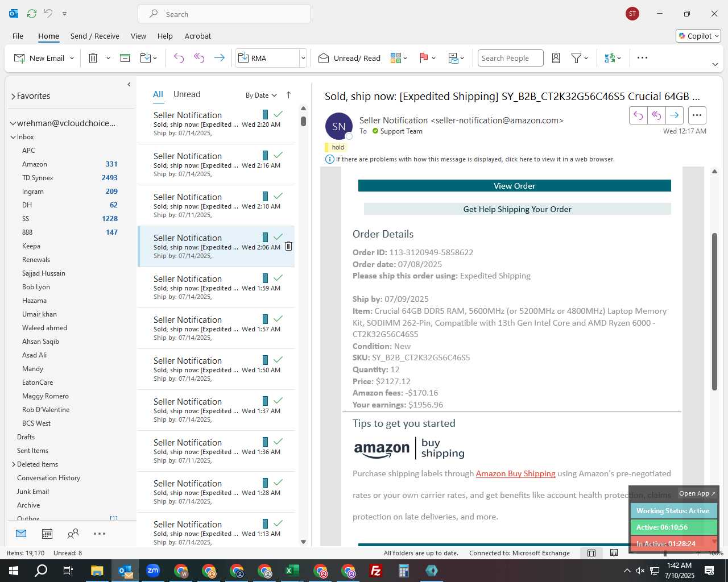Toggle Unread/Read status button

pyautogui.click(x=349, y=58)
